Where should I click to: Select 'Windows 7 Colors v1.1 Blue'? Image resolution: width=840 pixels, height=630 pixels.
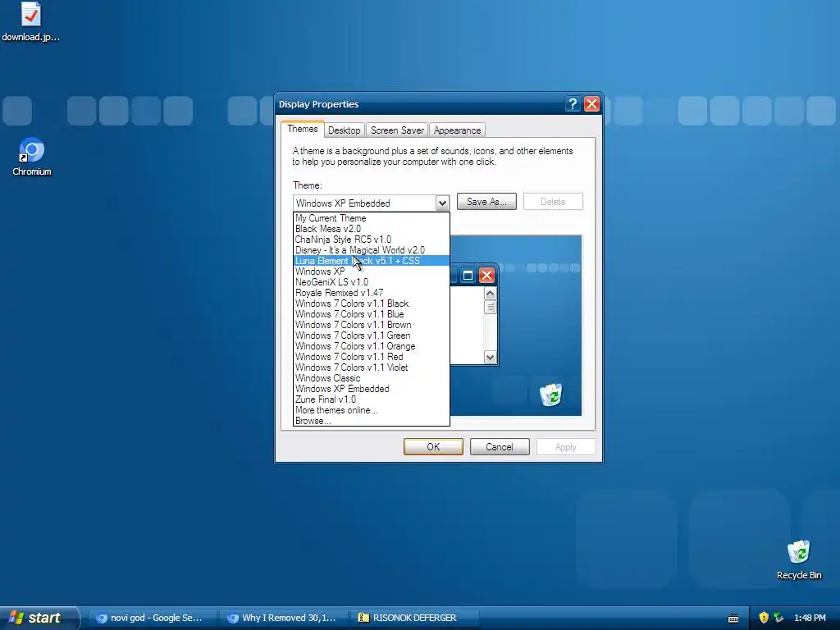(x=372, y=314)
